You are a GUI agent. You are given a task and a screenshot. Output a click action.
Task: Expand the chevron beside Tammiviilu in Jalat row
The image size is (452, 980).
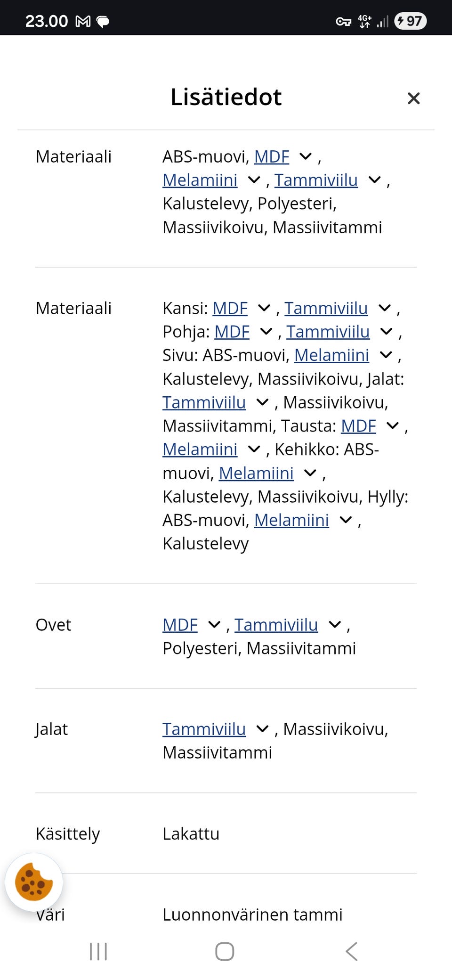tap(262, 729)
